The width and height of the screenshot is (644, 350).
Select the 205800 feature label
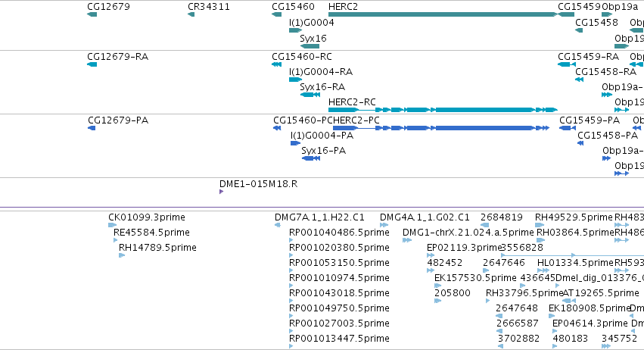pos(453,294)
